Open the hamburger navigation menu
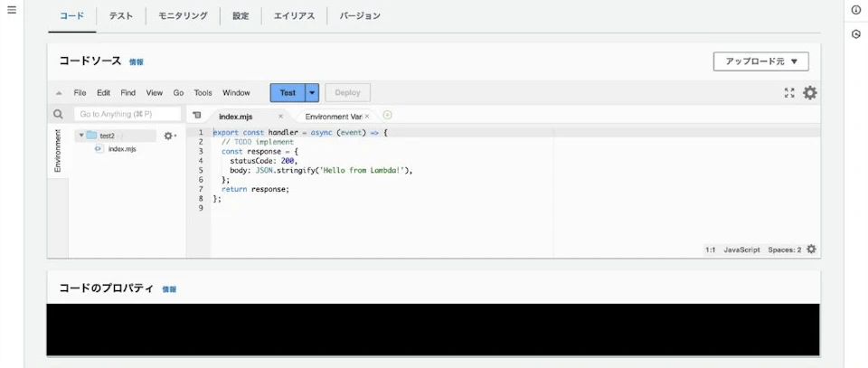 tap(12, 10)
